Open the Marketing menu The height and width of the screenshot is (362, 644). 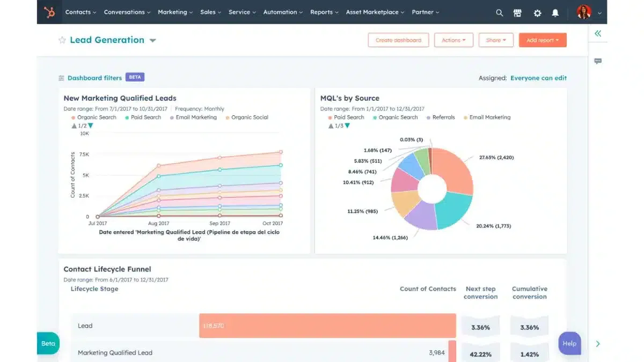175,12
